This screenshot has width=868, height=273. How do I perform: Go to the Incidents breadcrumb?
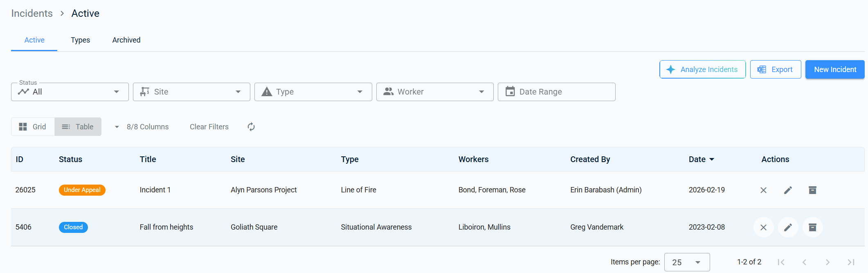point(32,14)
